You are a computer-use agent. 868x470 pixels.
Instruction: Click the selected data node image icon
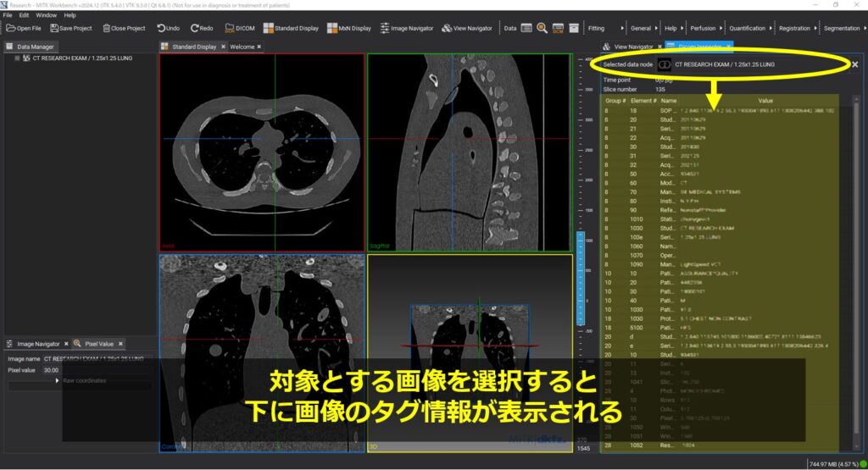click(665, 64)
